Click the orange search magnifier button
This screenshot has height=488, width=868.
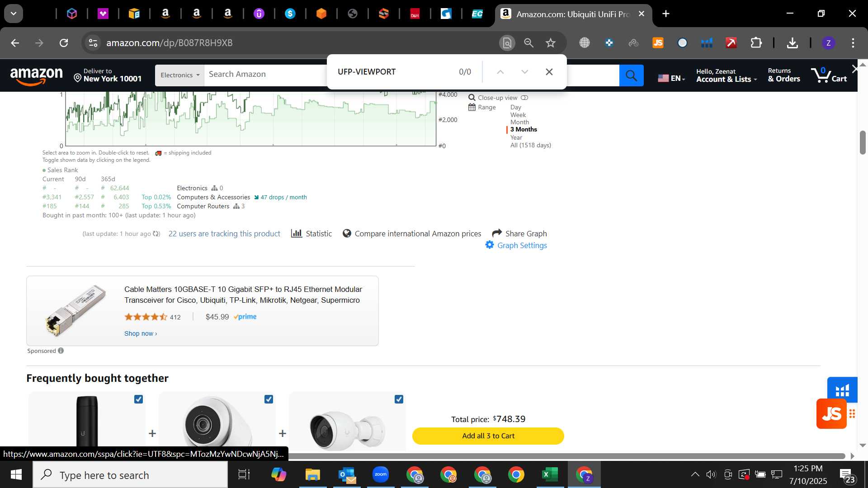pyautogui.click(x=631, y=75)
